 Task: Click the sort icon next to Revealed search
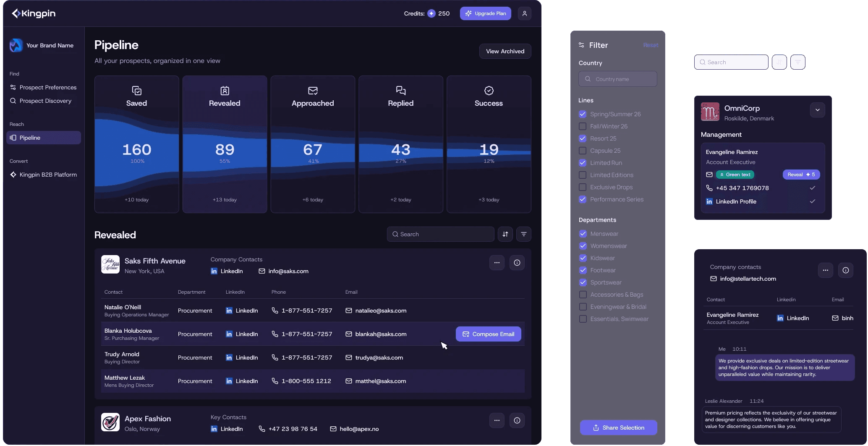505,234
